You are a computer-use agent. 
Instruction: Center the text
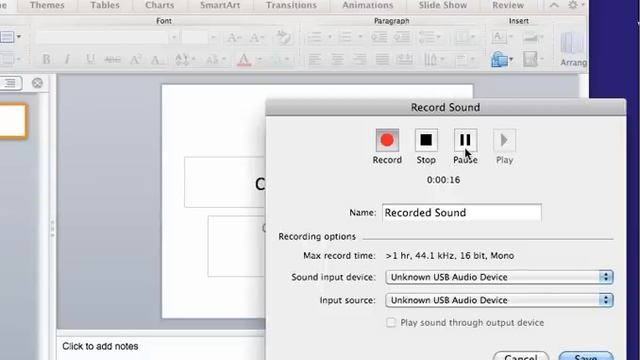(337, 60)
